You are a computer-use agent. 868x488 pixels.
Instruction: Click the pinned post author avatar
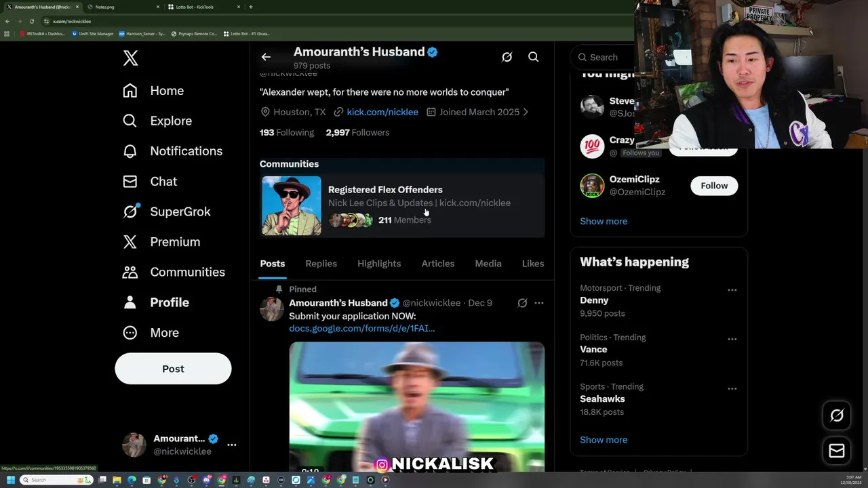(272, 309)
